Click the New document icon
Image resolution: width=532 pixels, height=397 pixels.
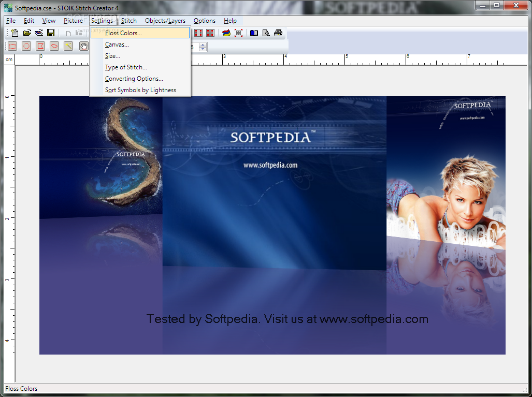pyautogui.click(x=15, y=33)
